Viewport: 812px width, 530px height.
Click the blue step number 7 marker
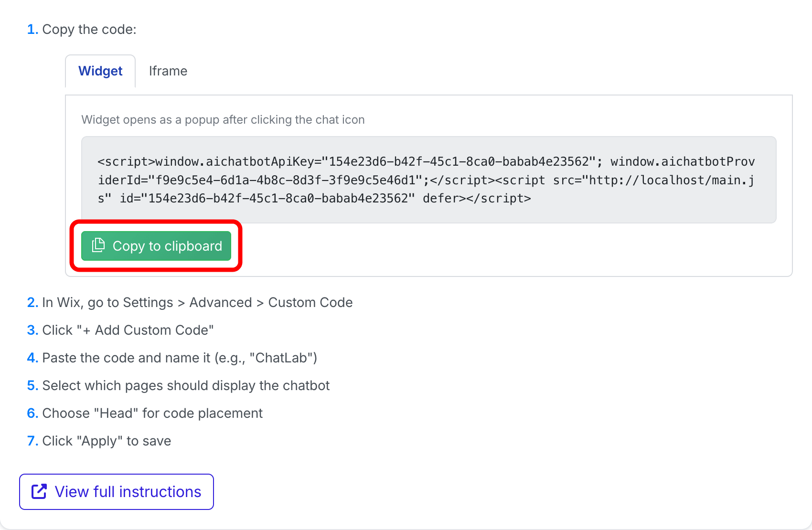coord(32,441)
